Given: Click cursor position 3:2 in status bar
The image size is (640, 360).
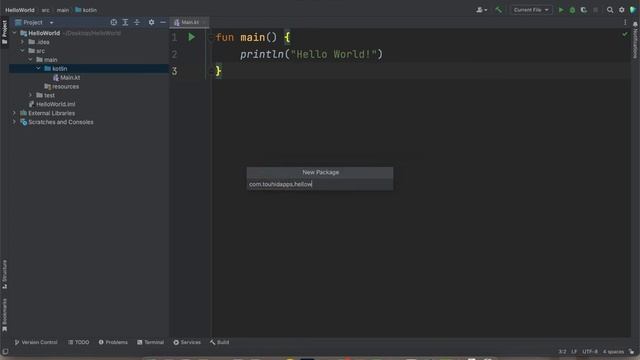Looking at the screenshot, I should tap(562, 351).
